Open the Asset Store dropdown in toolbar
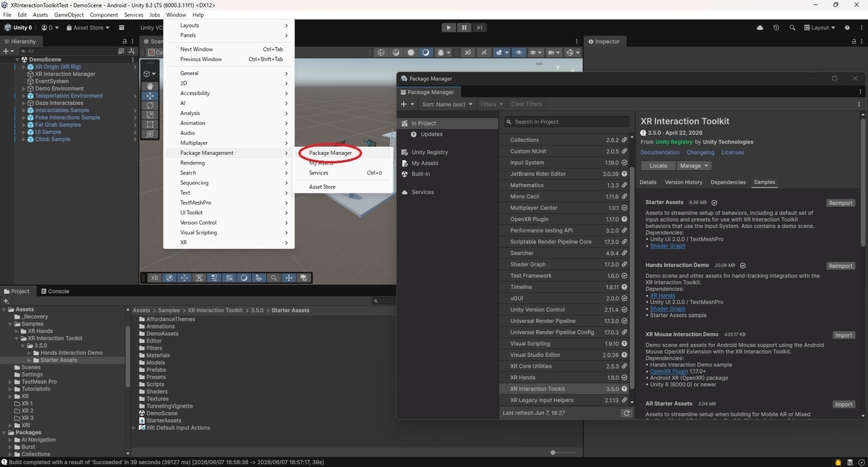The image size is (868, 467). click(x=88, y=28)
